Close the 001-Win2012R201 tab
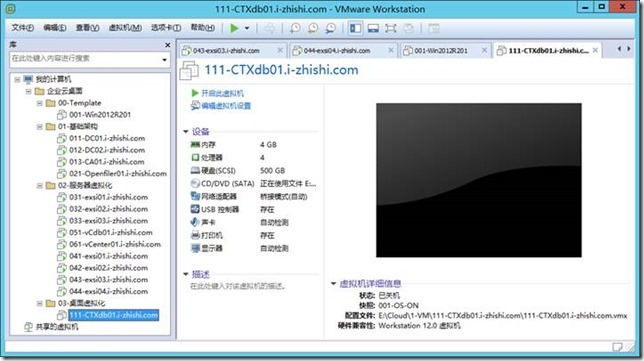Viewport: 644px width, 361px height. 484,50
